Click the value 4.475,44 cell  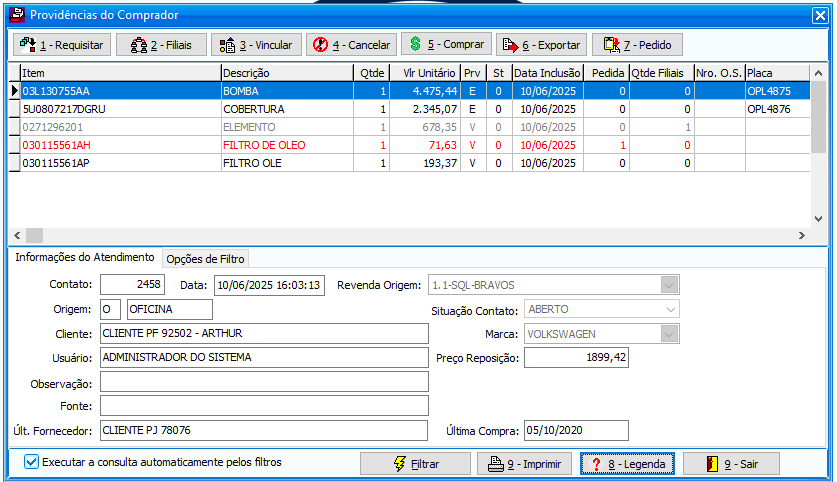(x=425, y=91)
